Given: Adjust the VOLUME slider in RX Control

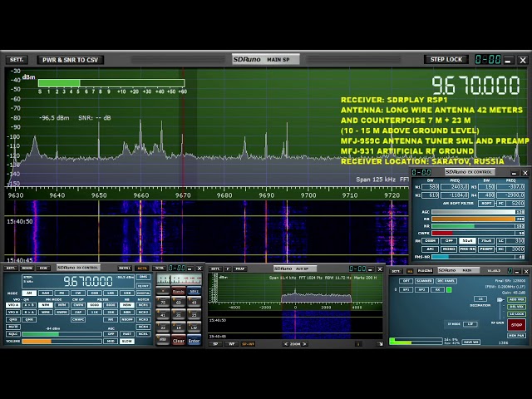Looking at the screenshot, I should (x=62, y=342).
